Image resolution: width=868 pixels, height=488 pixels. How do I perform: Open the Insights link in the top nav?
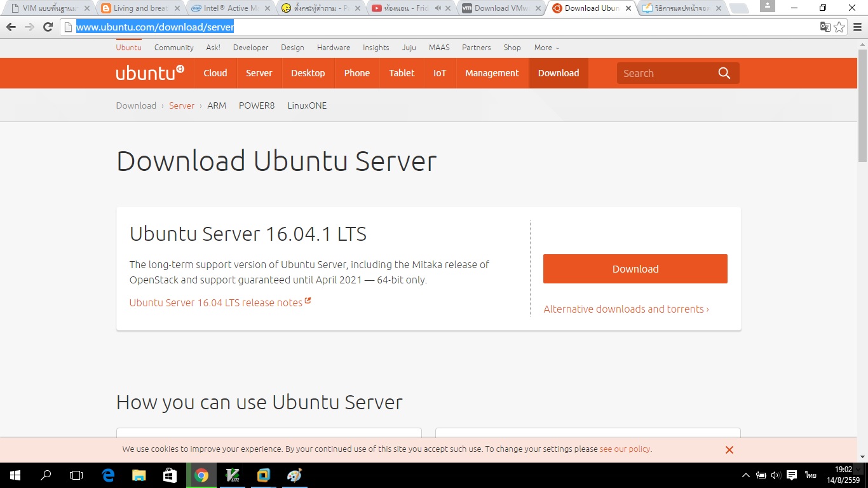[x=376, y=48]
